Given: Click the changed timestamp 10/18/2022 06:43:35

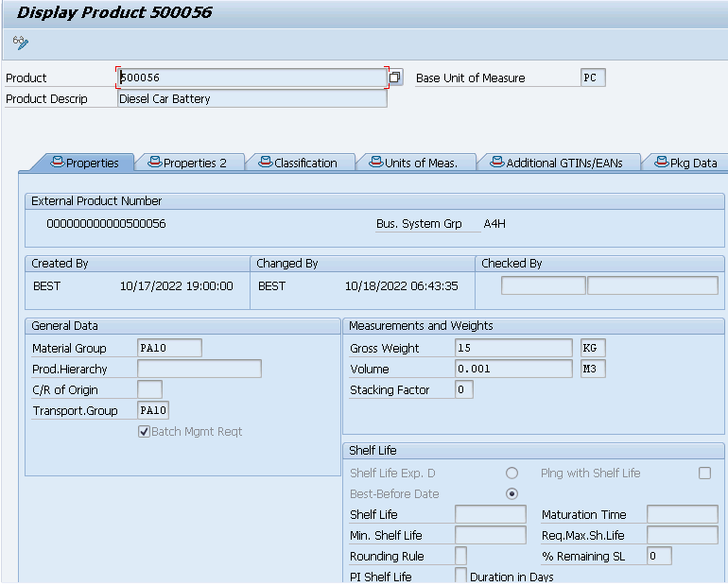Looking at the screenshot, I should tap(401, 285).
